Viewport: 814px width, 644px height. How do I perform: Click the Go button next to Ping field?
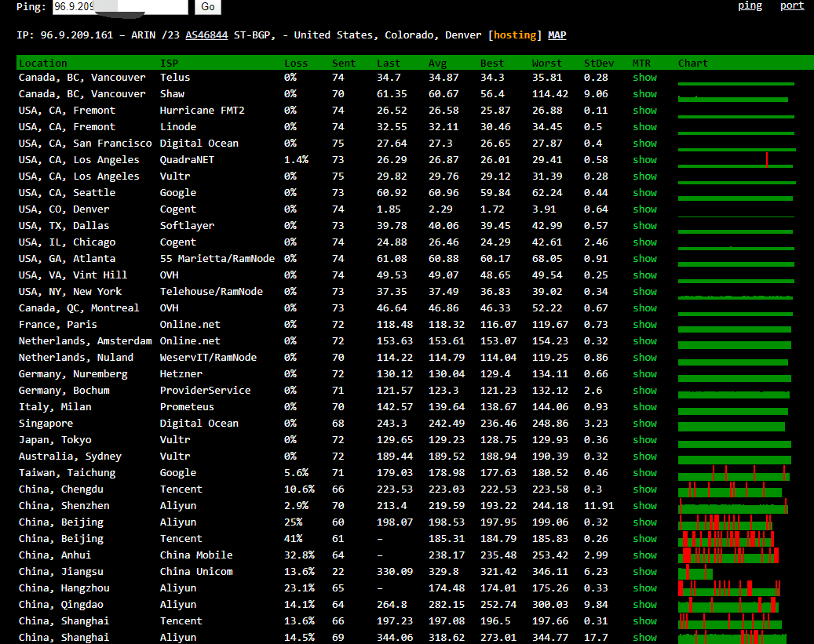click(x=207, y=6)
